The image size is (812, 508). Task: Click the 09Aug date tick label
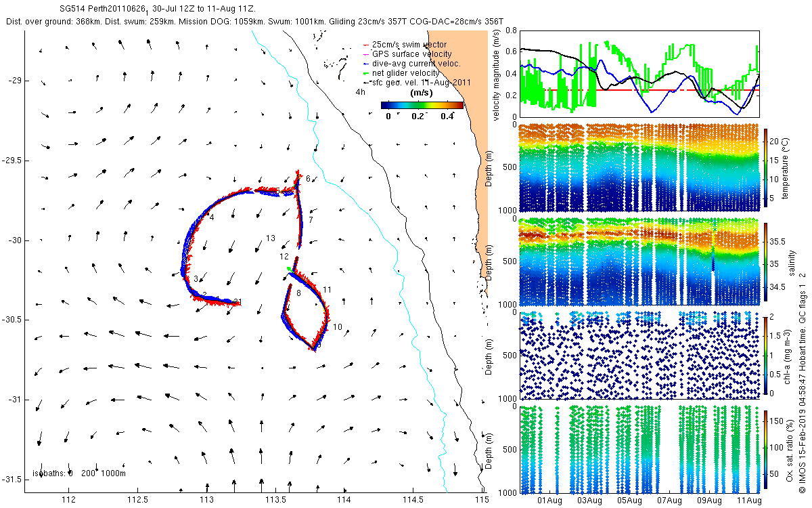tap(710, 501)
